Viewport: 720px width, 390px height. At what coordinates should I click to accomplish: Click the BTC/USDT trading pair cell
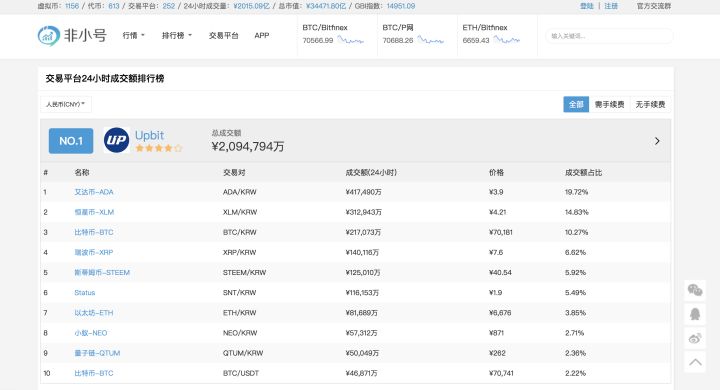pos(241,373)
